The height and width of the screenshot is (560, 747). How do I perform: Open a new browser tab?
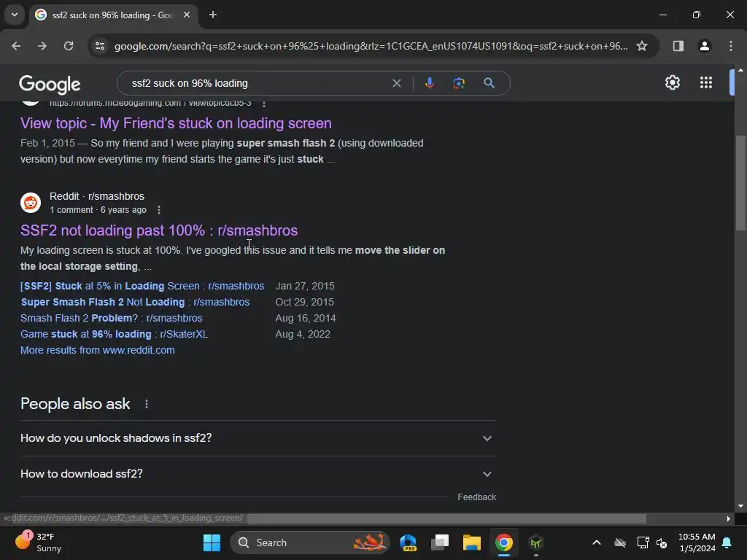click(x=213, y=15)
